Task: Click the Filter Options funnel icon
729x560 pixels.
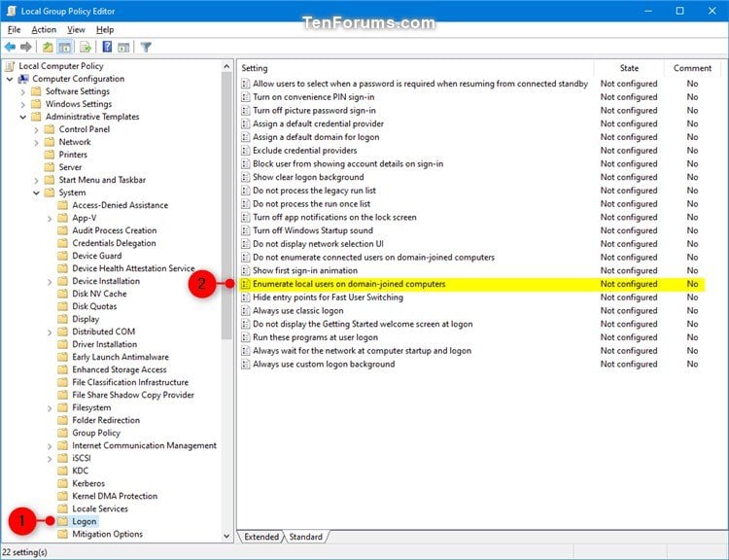Action: (x=146, y=47)
